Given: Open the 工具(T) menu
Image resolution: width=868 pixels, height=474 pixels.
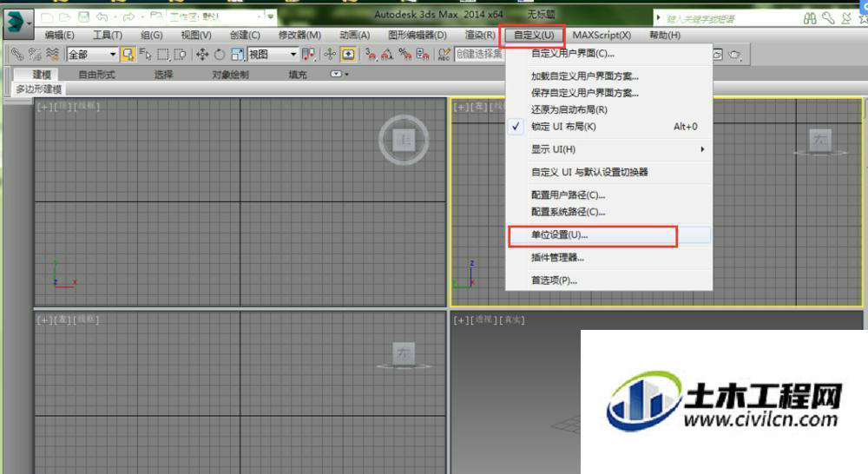Looking at the screenshot, I should click(108, 35).
